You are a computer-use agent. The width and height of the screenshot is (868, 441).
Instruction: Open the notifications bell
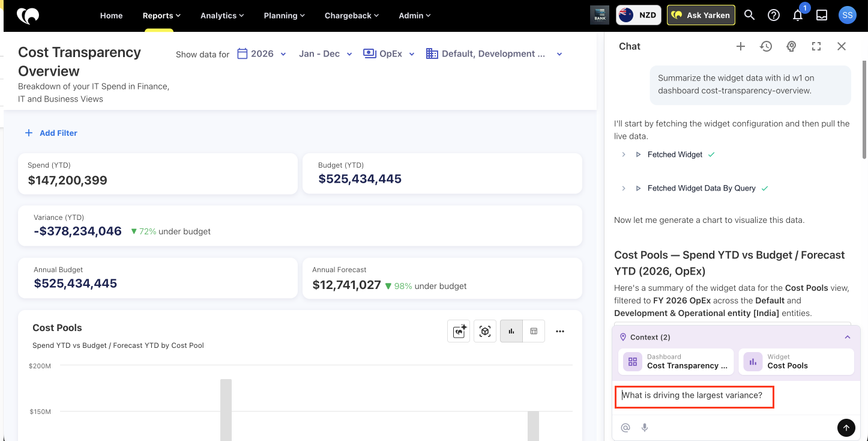tap(798, 16)
